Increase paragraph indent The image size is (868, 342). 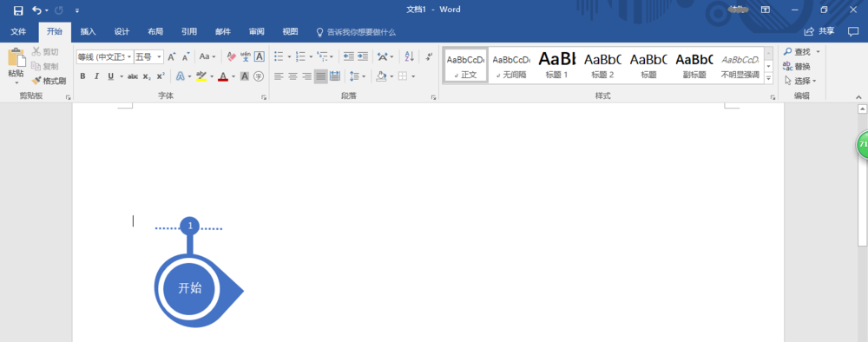pyautogui.click(x=363, y=56)
